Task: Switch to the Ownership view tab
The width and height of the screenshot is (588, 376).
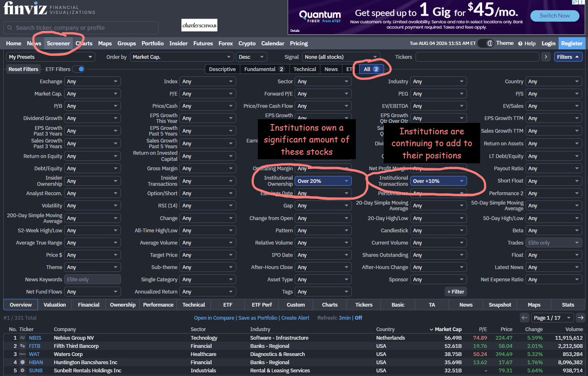Action: 123,305
